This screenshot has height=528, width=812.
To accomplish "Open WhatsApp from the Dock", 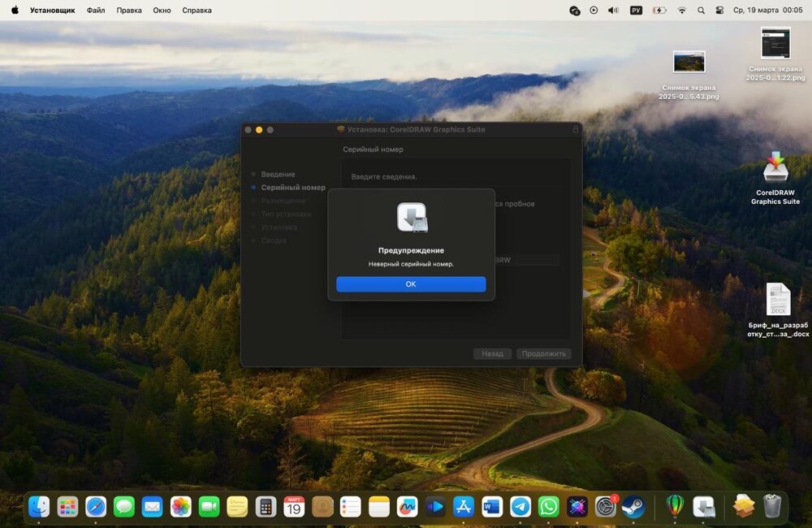I will [548, 507].
